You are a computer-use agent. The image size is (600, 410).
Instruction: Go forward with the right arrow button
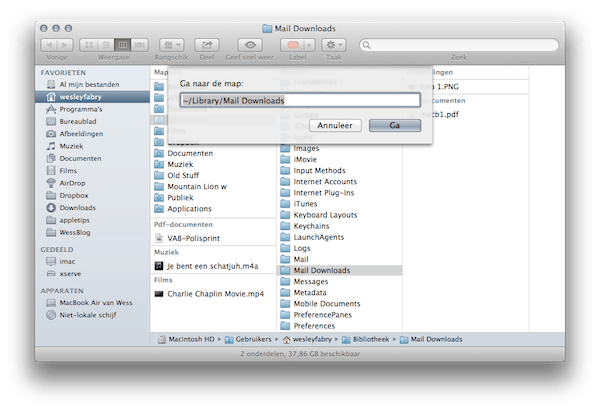[65, 45]
